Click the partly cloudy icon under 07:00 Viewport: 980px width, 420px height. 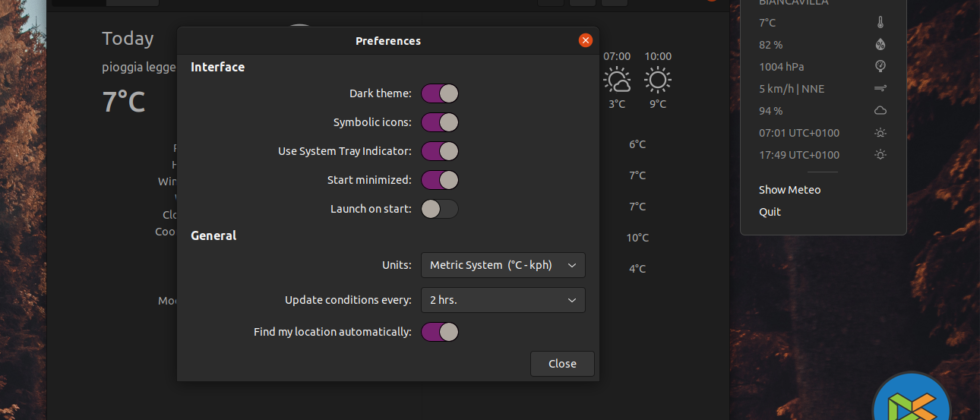tap(617, 80)
